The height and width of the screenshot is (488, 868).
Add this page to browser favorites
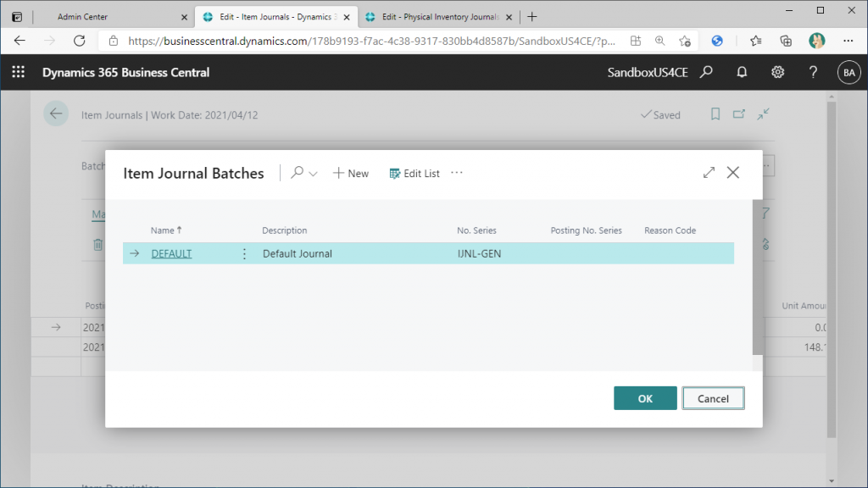tap(685, 41)
